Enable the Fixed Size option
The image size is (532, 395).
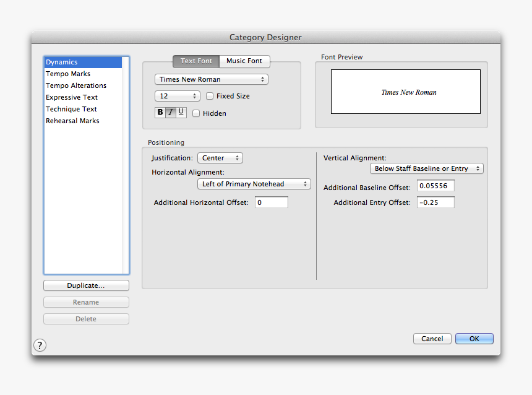pyautogui.click(x=210, y=96)
